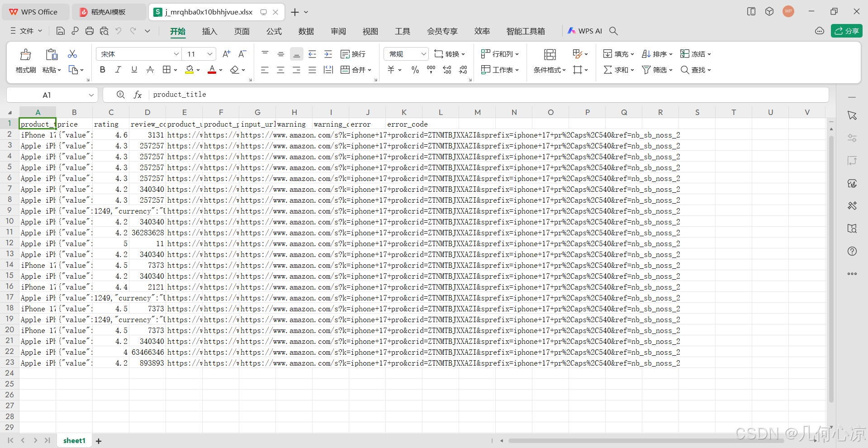This screenshot has width=868, height=448.
Task: Open the font name dropdown (宋体)
Action: (x=176, y=54)
